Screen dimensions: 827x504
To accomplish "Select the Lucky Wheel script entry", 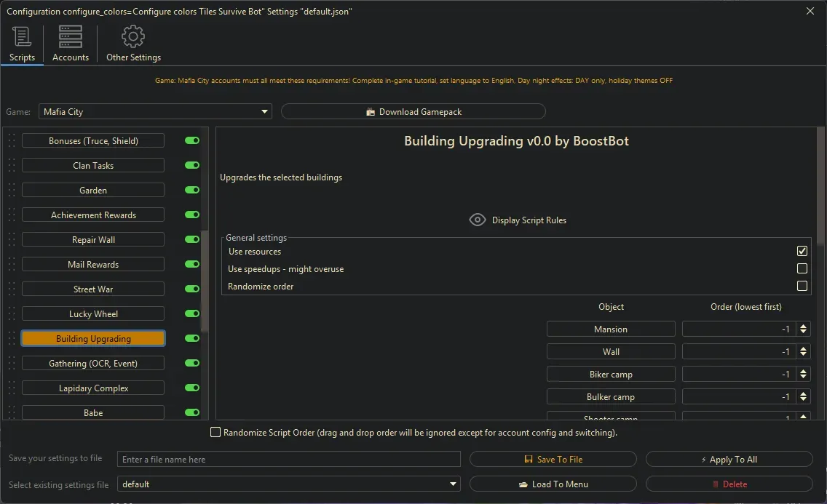I will (x=92, y=313).
